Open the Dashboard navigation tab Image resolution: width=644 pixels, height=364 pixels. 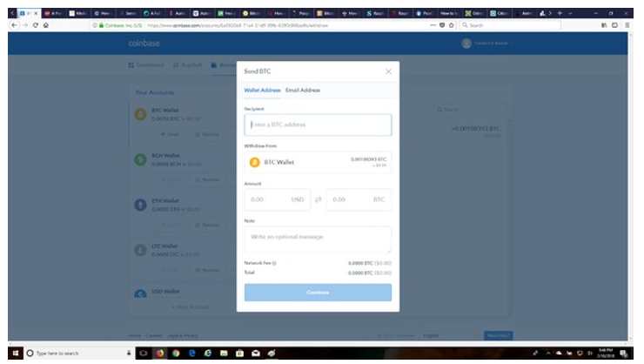pos(146,65)
